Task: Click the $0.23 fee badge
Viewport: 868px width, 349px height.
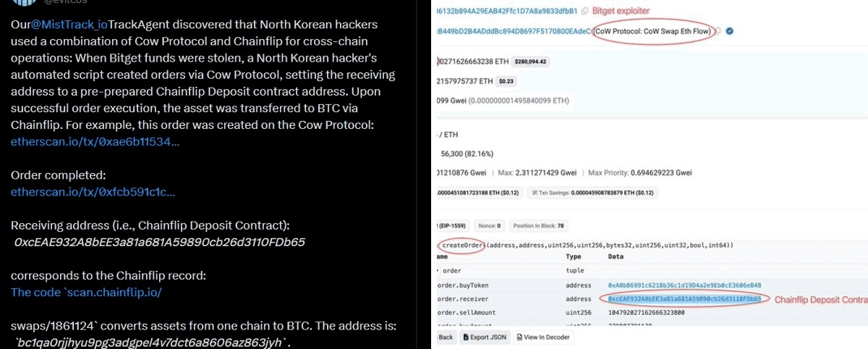Action: (506, 81)
